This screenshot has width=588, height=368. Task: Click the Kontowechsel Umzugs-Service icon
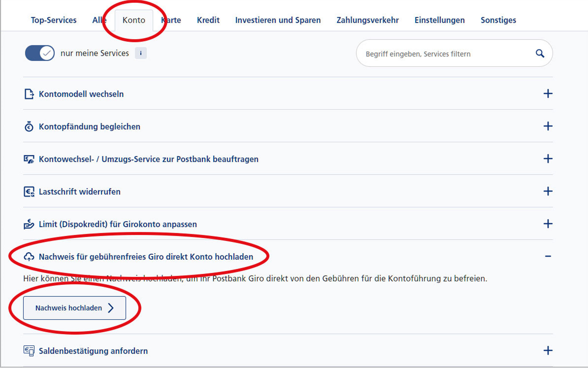29,159
